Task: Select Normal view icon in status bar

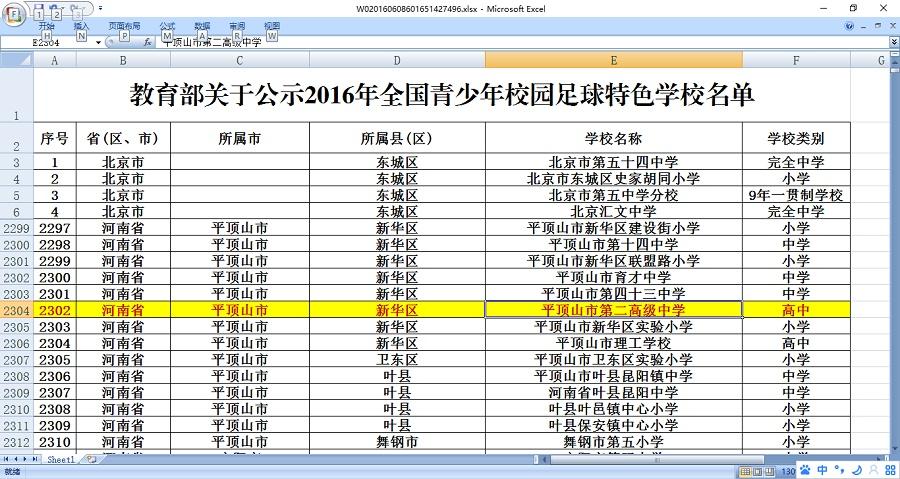Action: pyautogui.click(x=745, y=472)
